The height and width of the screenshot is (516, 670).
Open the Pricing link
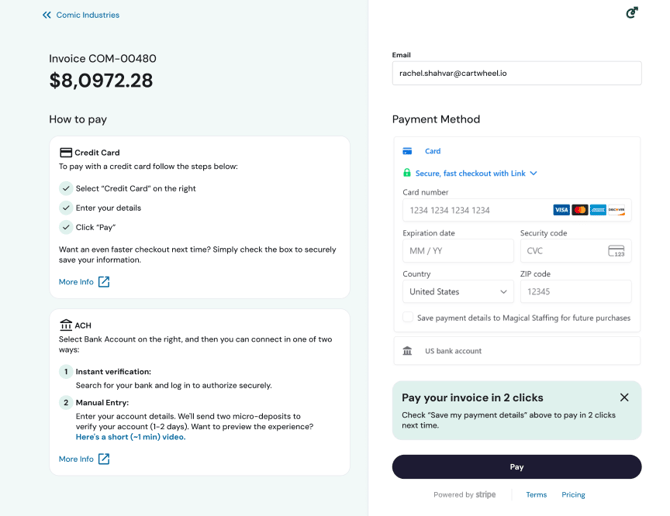tap(573, 495)
